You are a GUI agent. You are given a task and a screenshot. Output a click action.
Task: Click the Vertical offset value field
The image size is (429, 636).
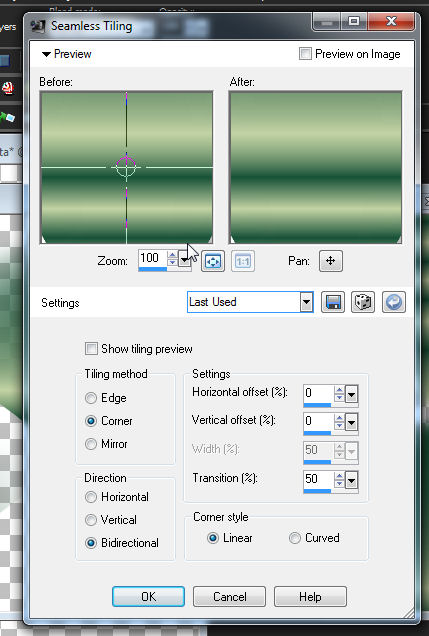point(318,421)
